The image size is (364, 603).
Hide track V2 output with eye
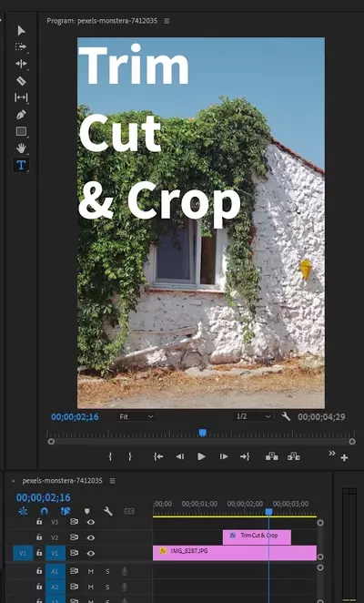click(91, 537)
